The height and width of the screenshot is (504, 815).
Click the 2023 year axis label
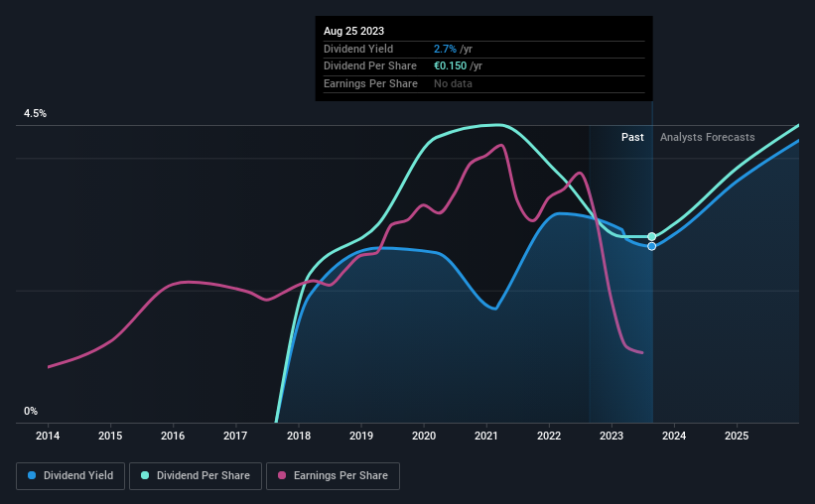point(611,436)
